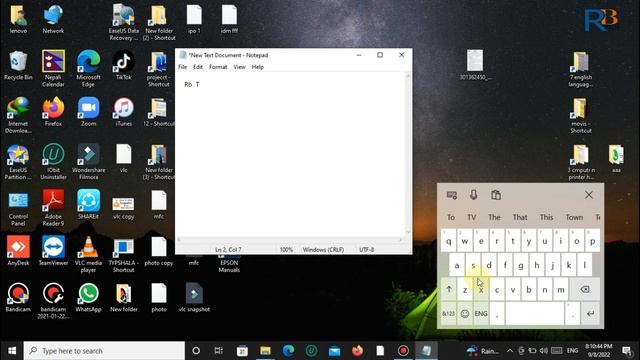This screenshot has height=360, width=640.
Task: Choose the suggestion 'Town'
Action: tap(574, 217)
